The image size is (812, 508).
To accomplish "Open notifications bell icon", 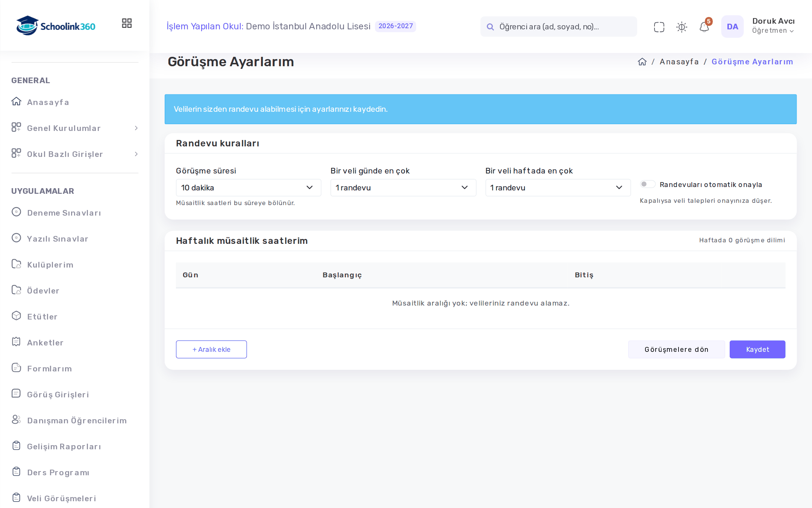I will (704, 27).
